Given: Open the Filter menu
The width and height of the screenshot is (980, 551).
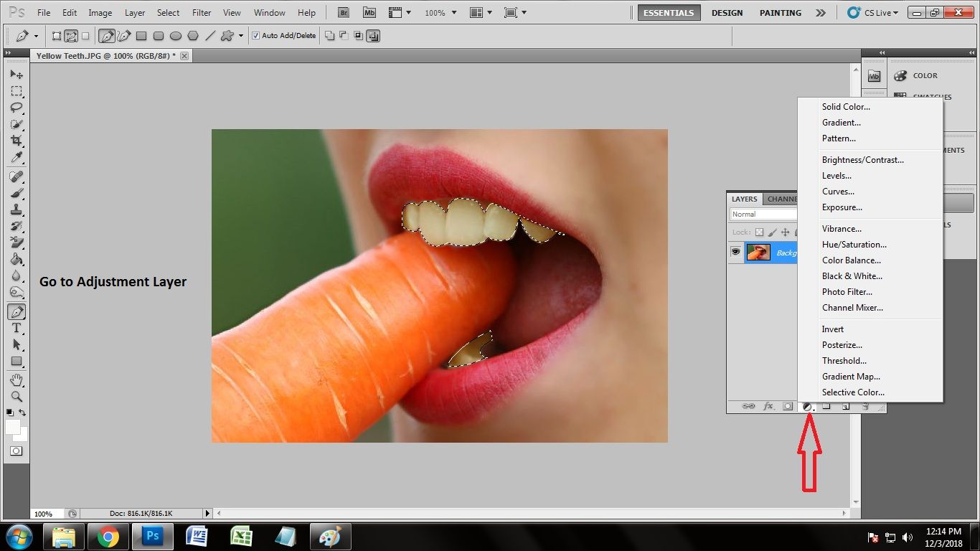Looking at the screenshot, I should 202,13.
